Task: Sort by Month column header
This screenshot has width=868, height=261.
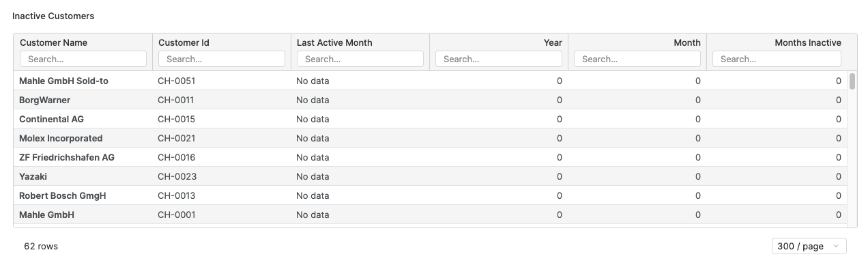Action: [x=687, y=42]
